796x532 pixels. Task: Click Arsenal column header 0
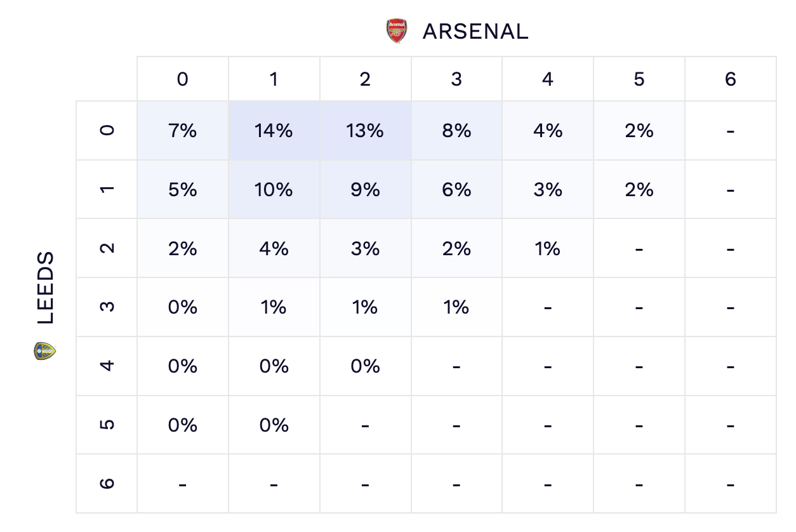coord(183,79)
